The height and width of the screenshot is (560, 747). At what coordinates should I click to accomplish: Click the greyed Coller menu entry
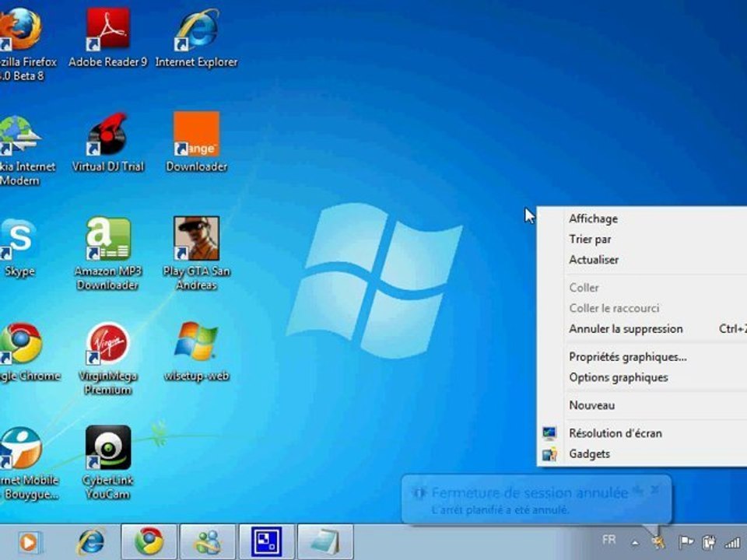pyautogui.click(x=642, y=288)
